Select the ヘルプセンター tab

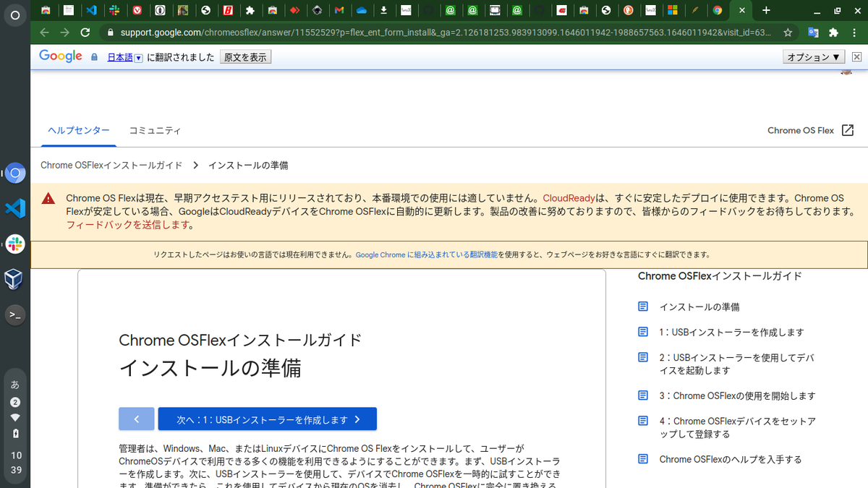pyautogui.click(x=79, y=130)
